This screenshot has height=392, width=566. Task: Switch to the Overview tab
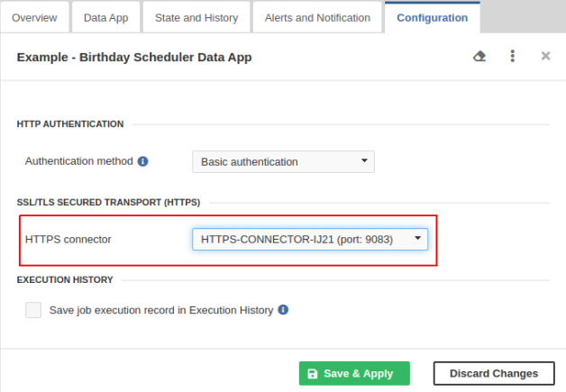click(x=34, y=17)
